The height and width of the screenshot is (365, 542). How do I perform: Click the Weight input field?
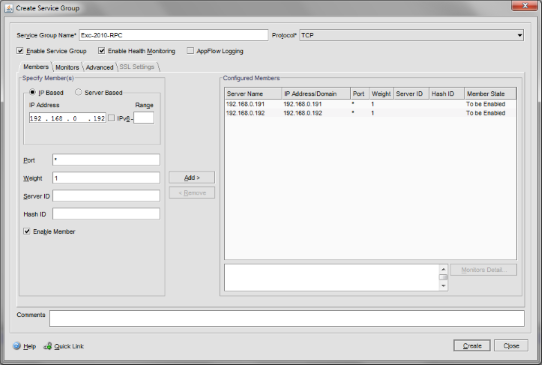click(106, 178)
